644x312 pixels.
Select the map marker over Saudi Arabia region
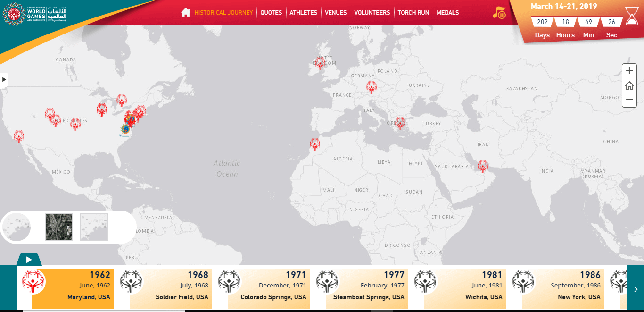click(x=482, y=166)
